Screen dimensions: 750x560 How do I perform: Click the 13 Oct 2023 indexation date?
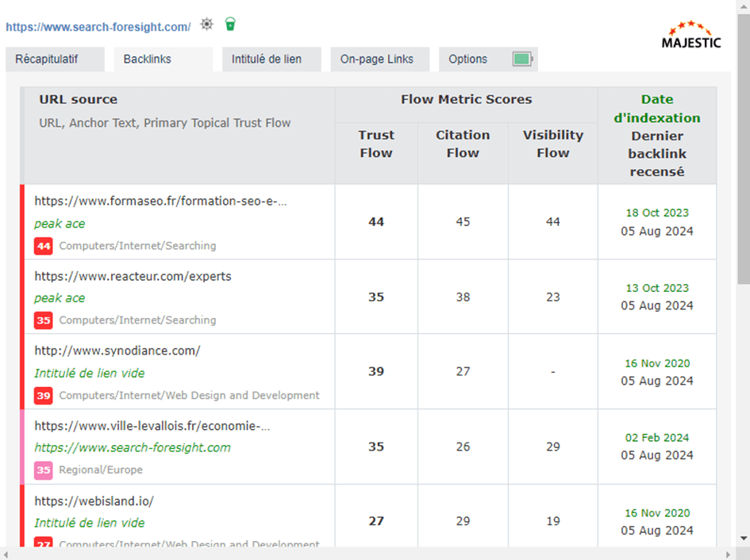(657, 289)
